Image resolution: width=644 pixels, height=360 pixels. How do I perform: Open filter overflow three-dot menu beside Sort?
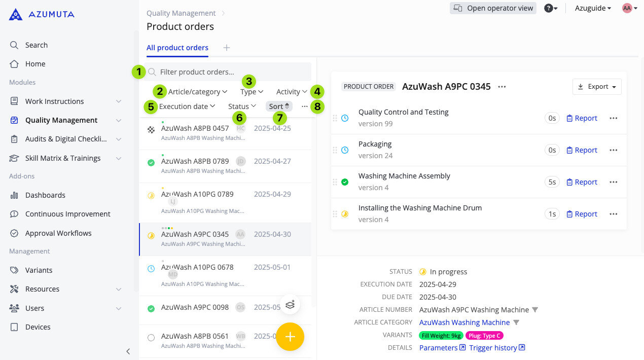304,106
